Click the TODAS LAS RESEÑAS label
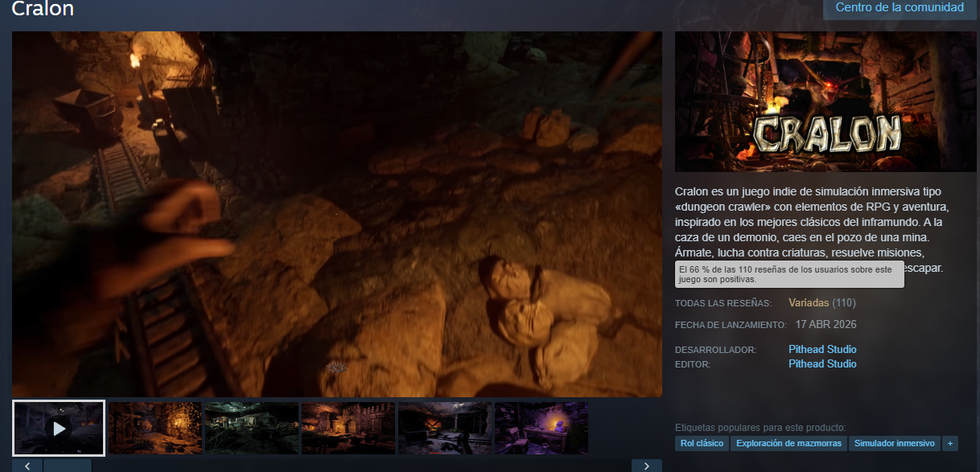Image resolution: width=980 pixels, height=472 pixels. pos(723,304)
